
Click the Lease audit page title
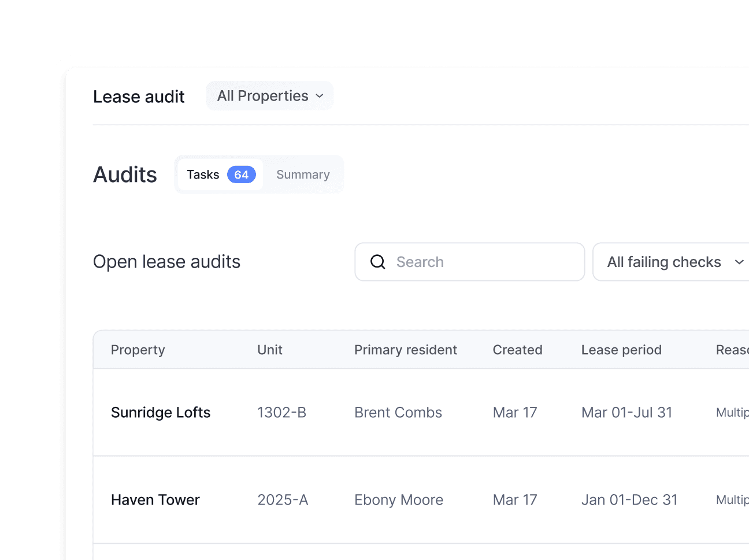[x=139, y=96]
